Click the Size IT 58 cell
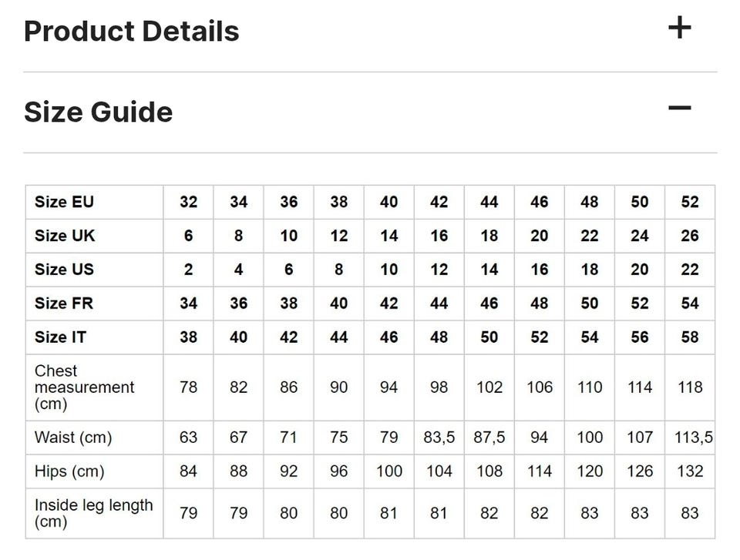The image size is (740, 560). (x=690, y=337)
